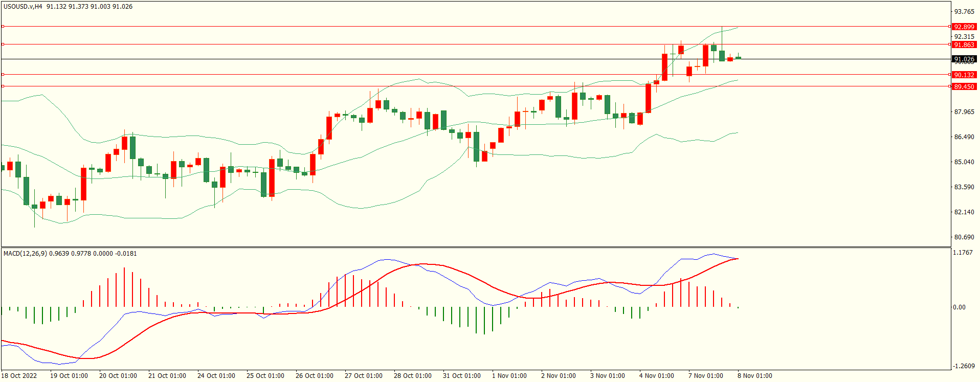Click the 91.863 red price level label
The height and width of the screenshot is (382, 980).
(x=964, y=45)
